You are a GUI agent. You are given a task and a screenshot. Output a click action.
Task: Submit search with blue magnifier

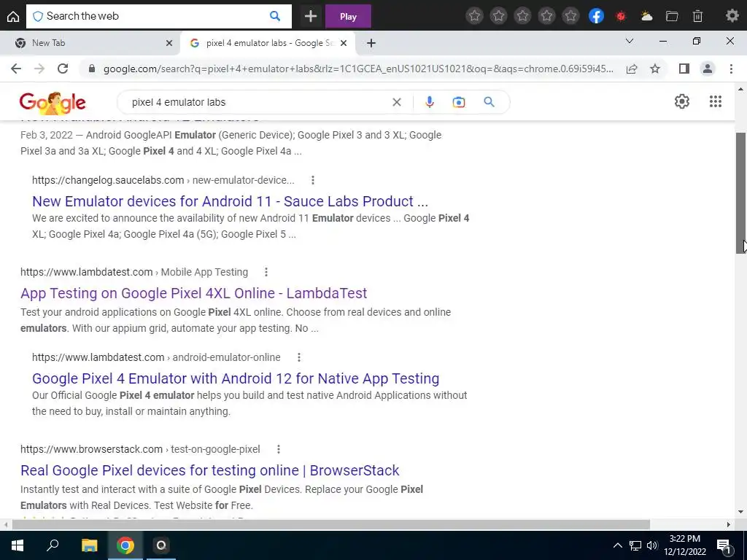click(489, 102)
